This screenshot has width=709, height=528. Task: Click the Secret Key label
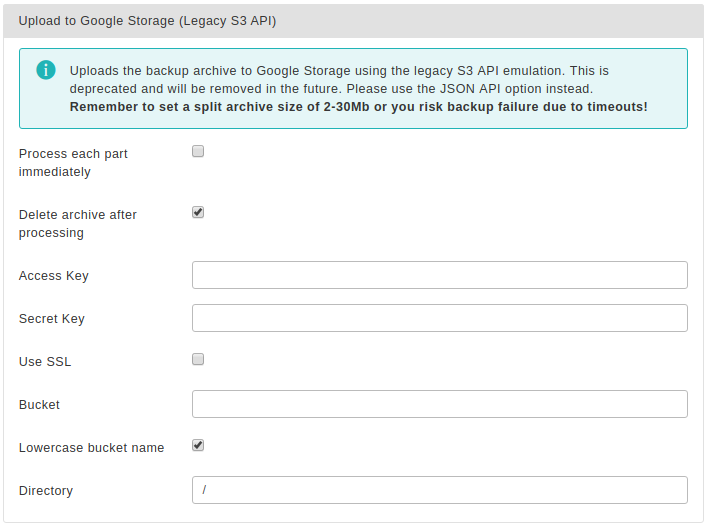click(52, 319)
